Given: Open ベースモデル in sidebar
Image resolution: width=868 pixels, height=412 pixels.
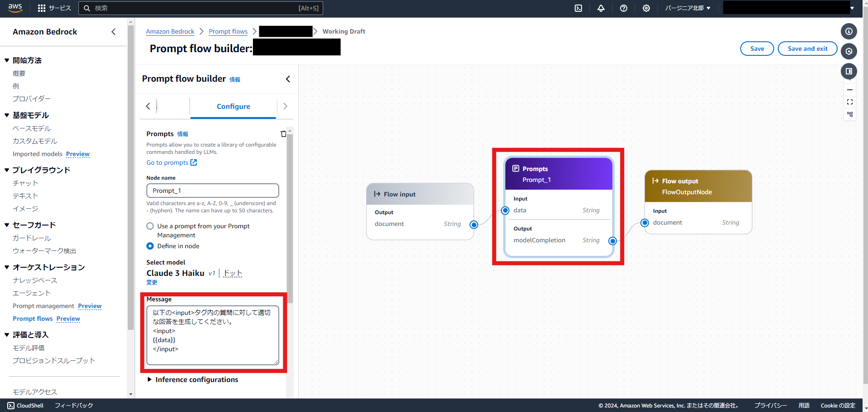Looking at the screenshot, I should [x=32, y=128].
